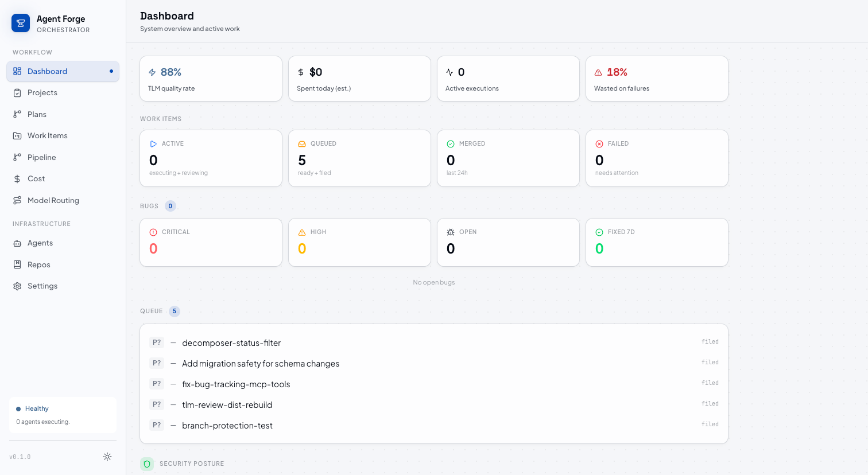This screenshot has height=475, width=868.
Task: Click '0 agents executing.' status text
Action: point(43,422)
